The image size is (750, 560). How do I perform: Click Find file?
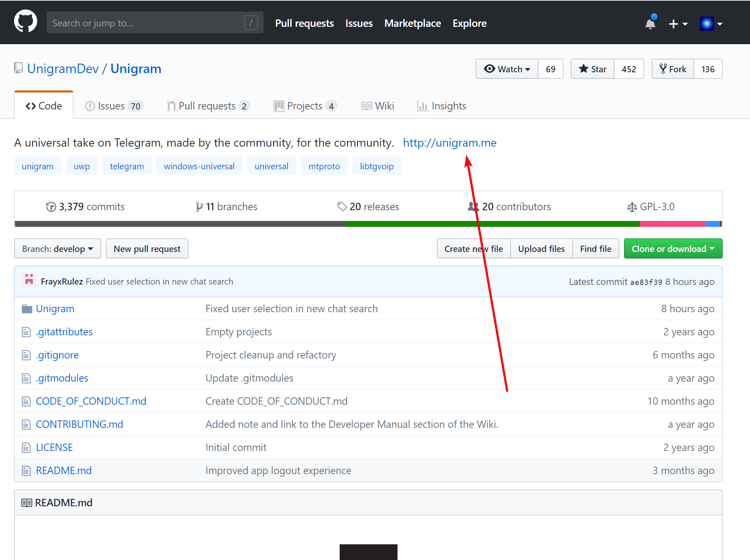[595, 249]
